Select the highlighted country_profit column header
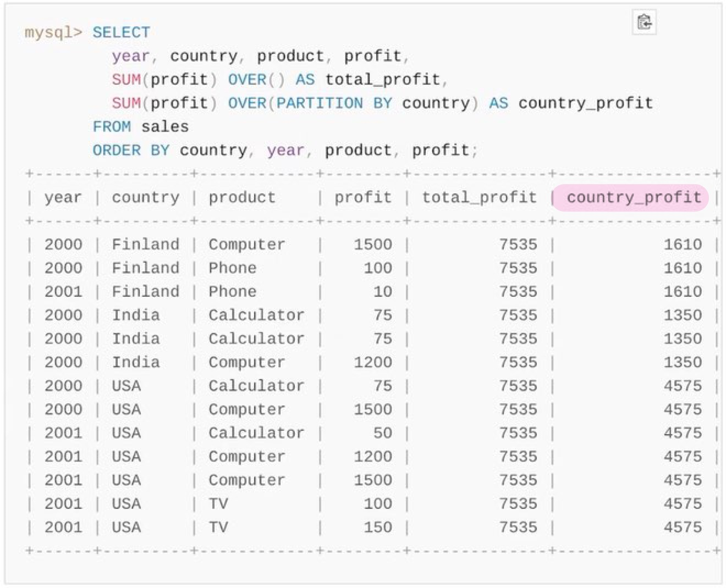 (634, 197)
